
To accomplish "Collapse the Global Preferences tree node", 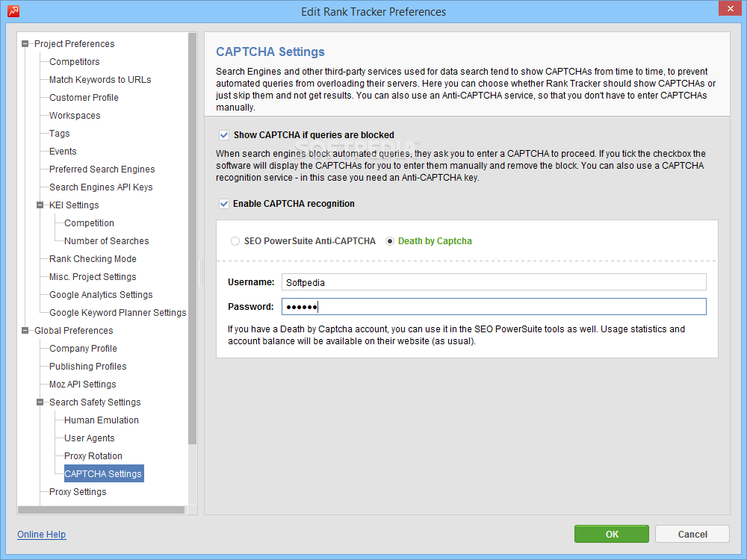I will [25, 331].
